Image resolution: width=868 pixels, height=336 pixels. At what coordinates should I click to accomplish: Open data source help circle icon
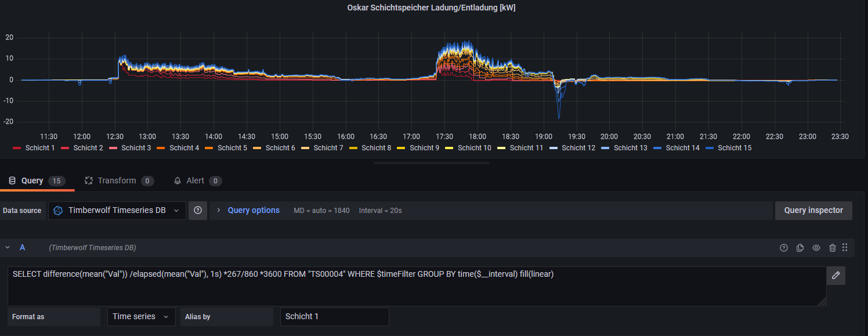(x=198, y=211)
